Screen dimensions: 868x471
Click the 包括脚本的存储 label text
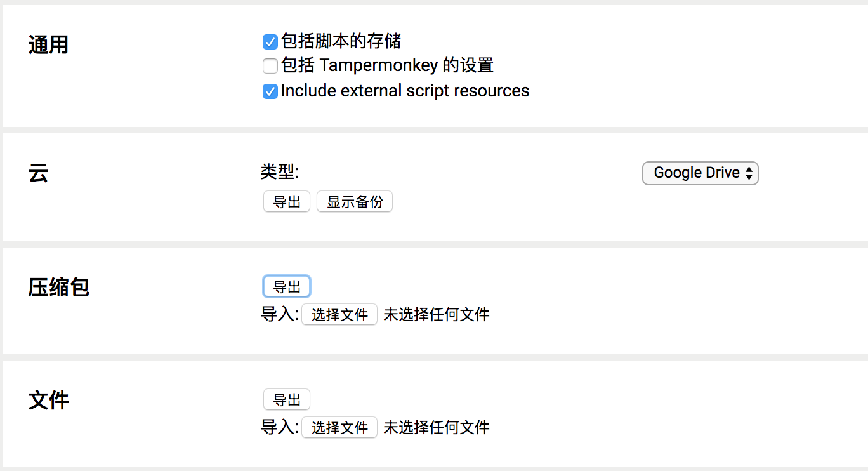[x=341, y=41]
